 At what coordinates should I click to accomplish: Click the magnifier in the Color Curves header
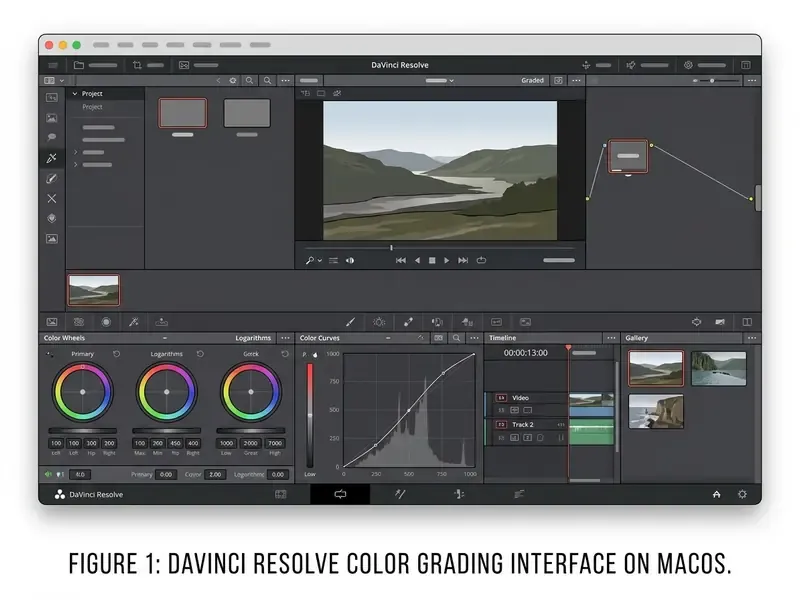coord(456,338)
